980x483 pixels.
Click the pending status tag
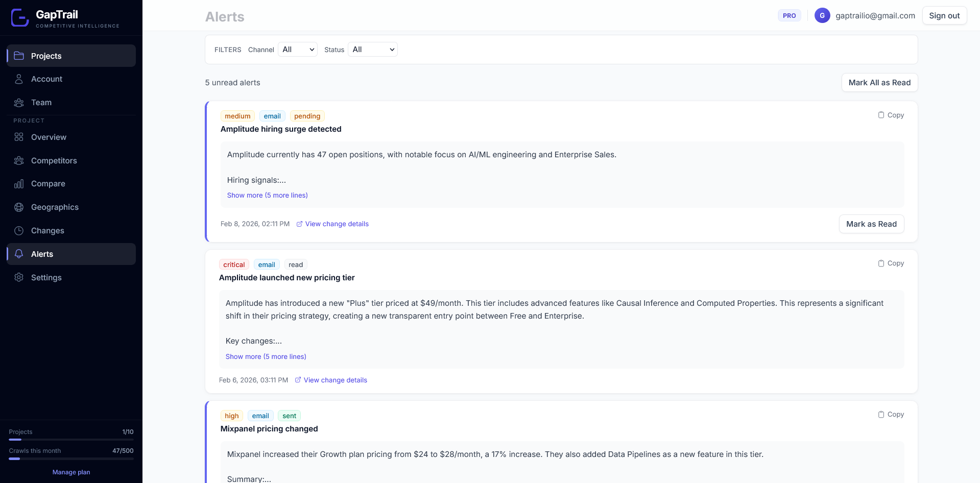click(x=307, y=116)
